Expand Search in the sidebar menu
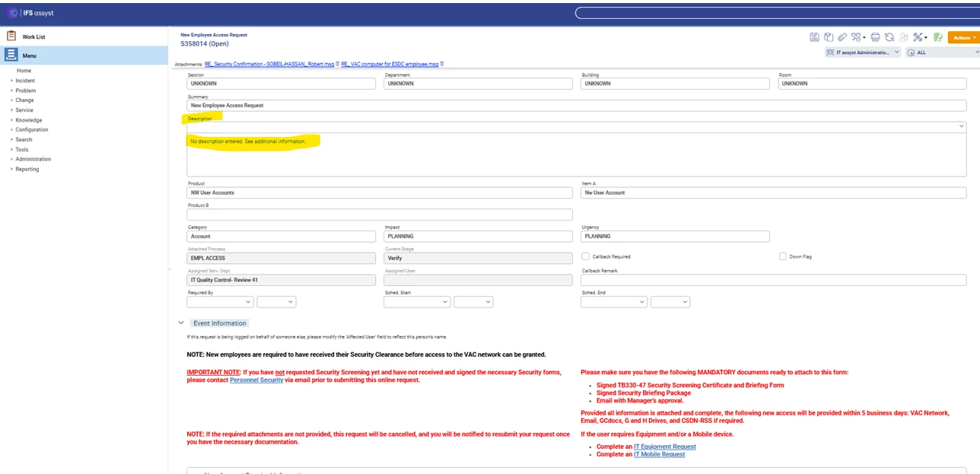The width and height of the screenshot is (980, 474). point(24,140)
